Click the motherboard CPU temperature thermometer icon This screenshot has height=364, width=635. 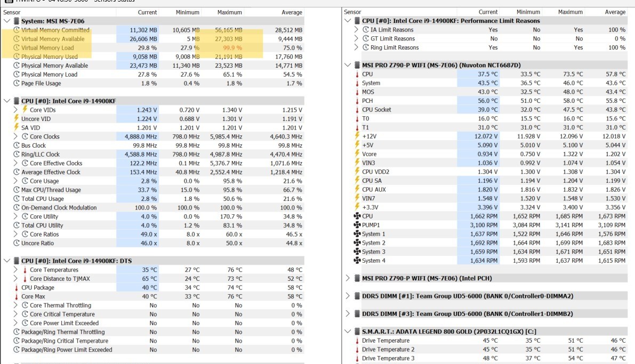[357, 74]
